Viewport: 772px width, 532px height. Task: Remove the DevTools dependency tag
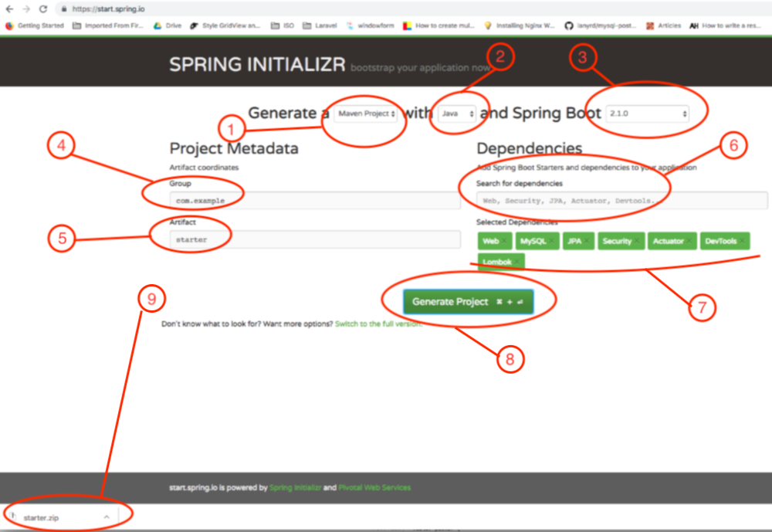[x=742, y=241]
